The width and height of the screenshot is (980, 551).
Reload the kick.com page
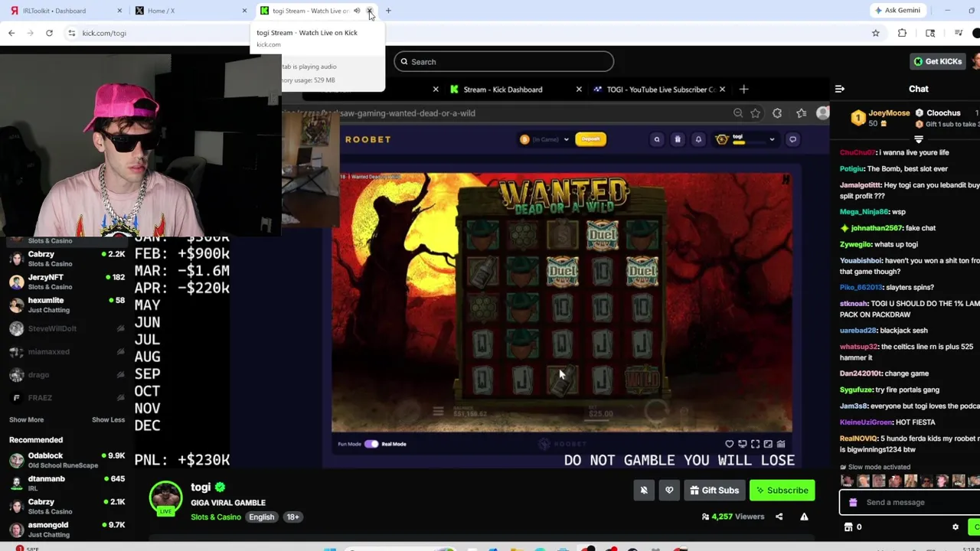click(x=49, y=33)
